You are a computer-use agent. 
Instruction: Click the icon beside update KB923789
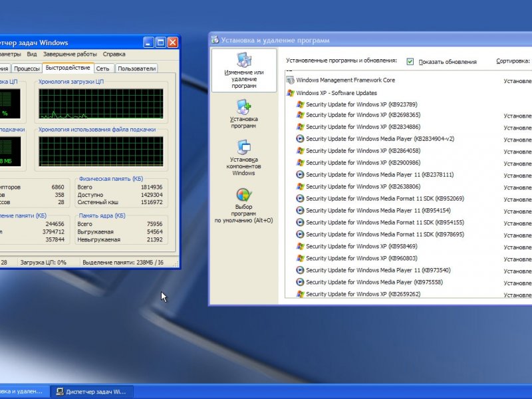tap(300, 104)
